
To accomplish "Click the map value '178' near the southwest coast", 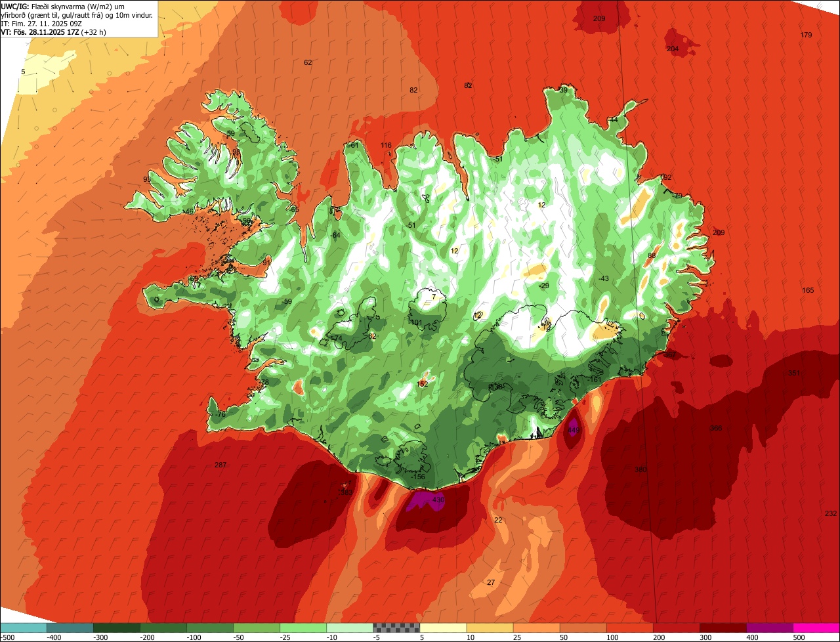I will 264,382.
